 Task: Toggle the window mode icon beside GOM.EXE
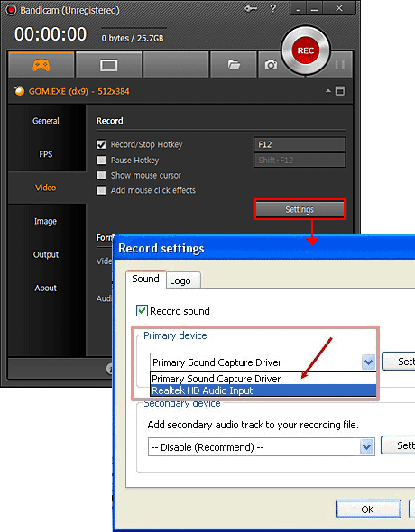tap(340, 91)
